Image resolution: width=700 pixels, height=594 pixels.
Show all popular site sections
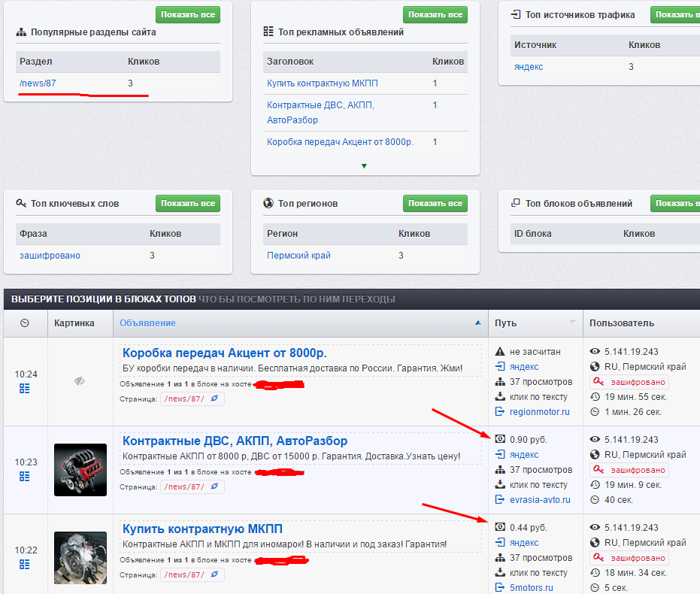(188, 15)
